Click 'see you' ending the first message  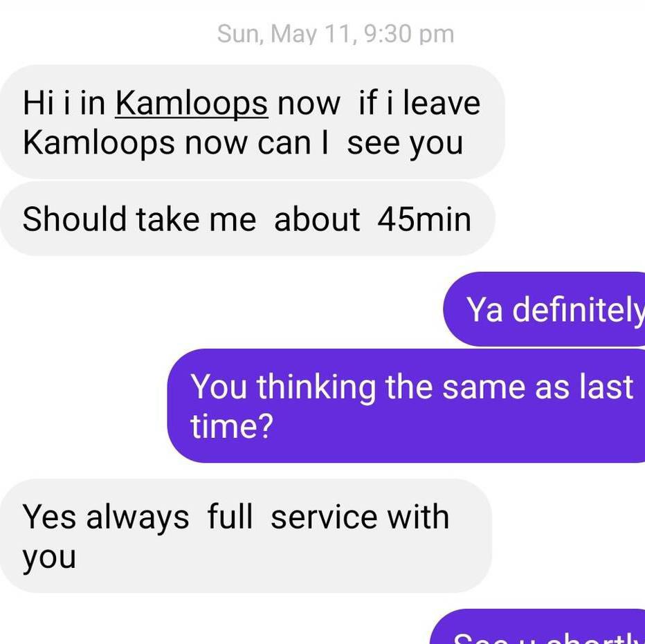point(405,145)
